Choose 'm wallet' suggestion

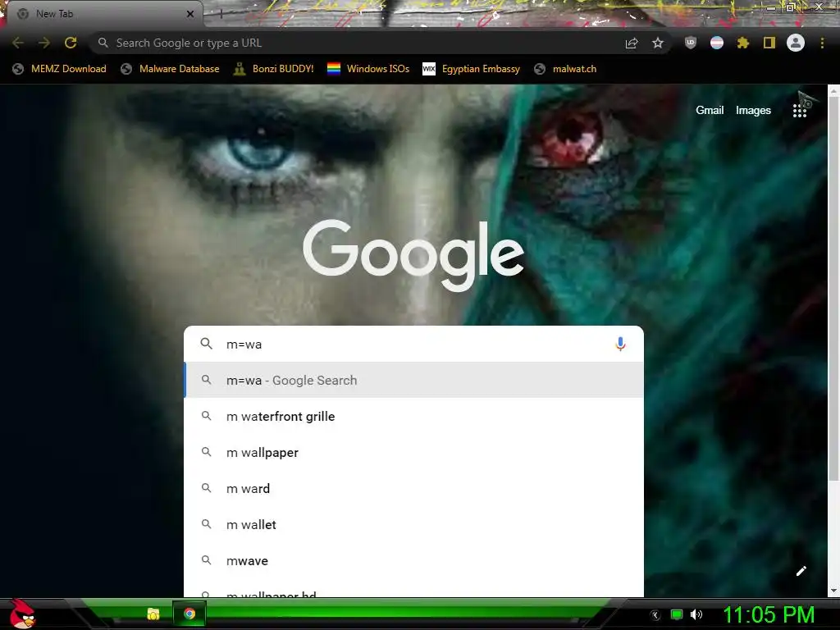pos(413,524)
